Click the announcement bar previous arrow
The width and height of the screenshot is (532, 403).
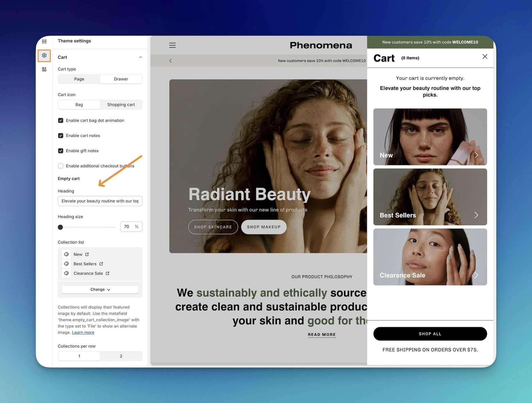[170, 61]
